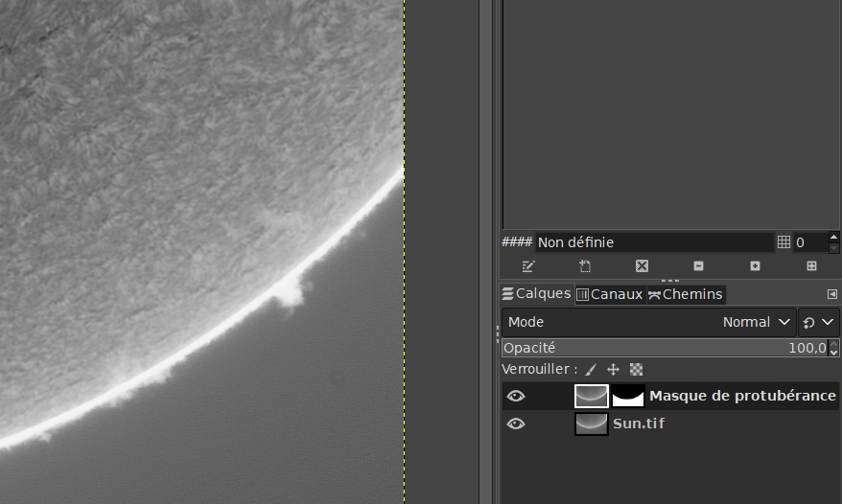The width and height of the screenshot is (842, 504).
Task: Click the delete color crossed-box icon
Action: pyautogui.click(x=642, y=265)
